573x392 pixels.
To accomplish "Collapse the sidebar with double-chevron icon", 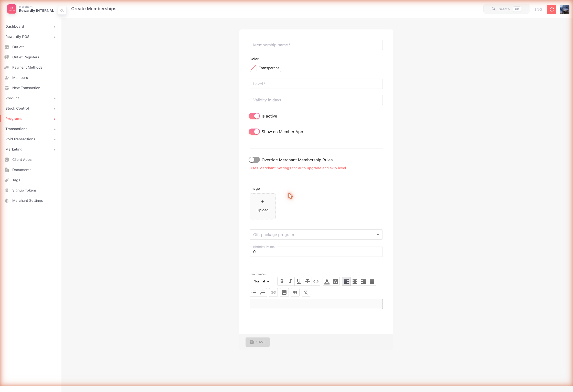I will click(x=62, y=10).
